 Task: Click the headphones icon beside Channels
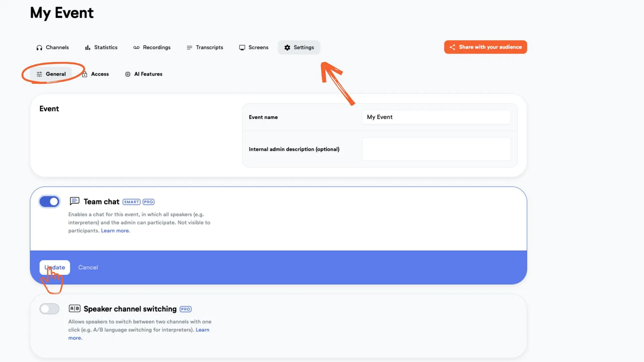tap(39, 48)
